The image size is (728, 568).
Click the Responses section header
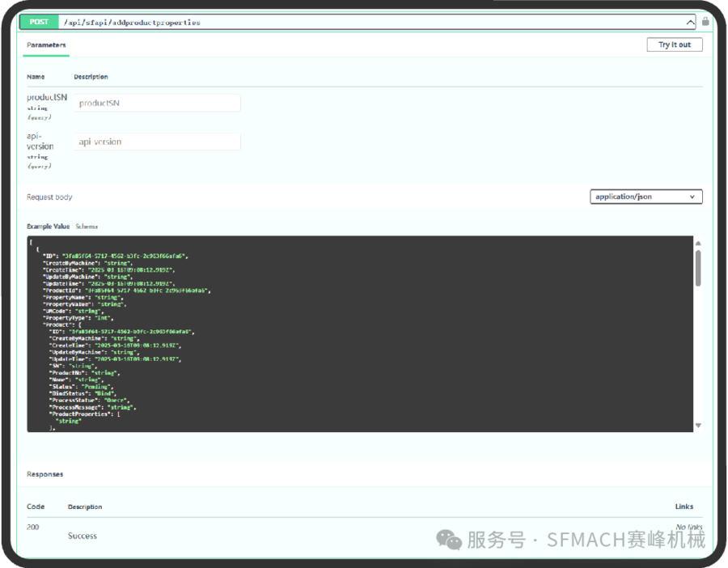click(x=45, y=474)
